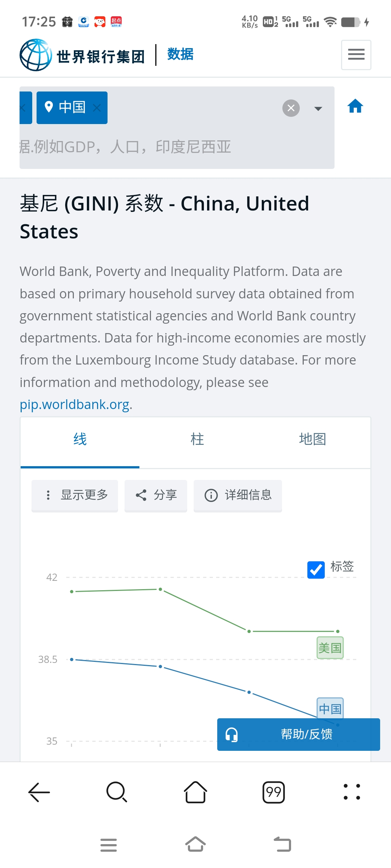
Task: Clear all selections with gray X
Action: pyautogui.click(x=291, y=108)
